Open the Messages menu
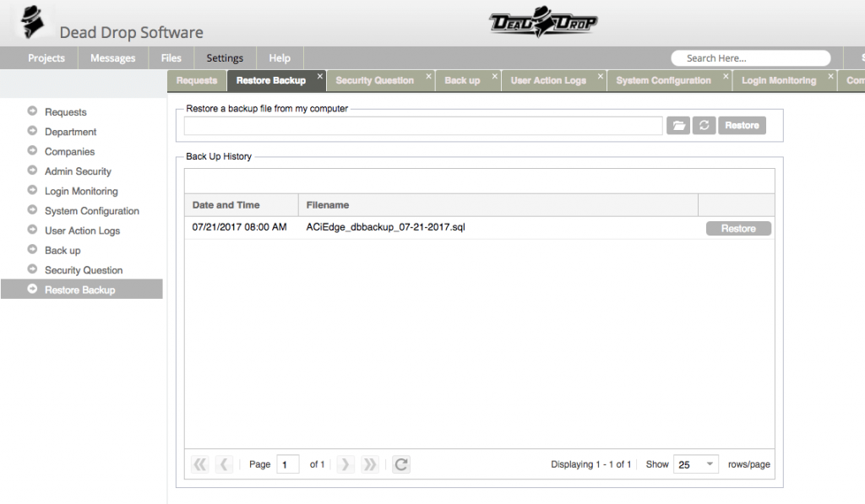The height and width of the screenshot is (504, 865). click(112, 57)
